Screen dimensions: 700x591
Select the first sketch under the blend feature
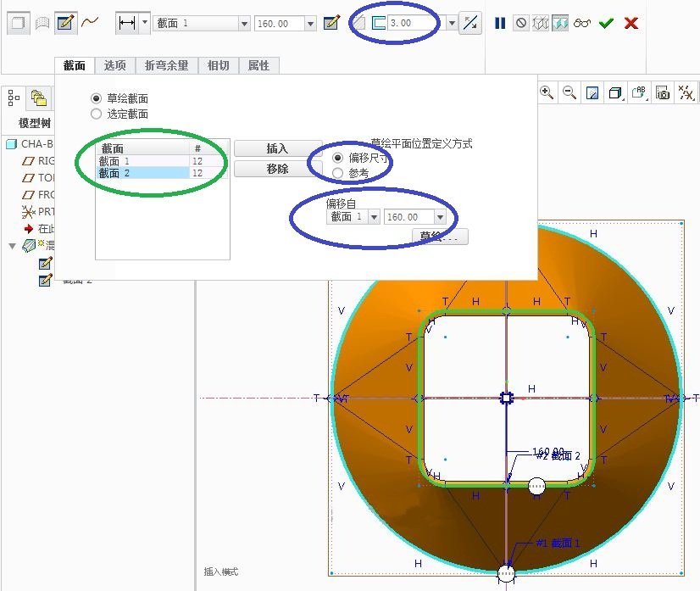pyautogui.click(x=46, y=264)
